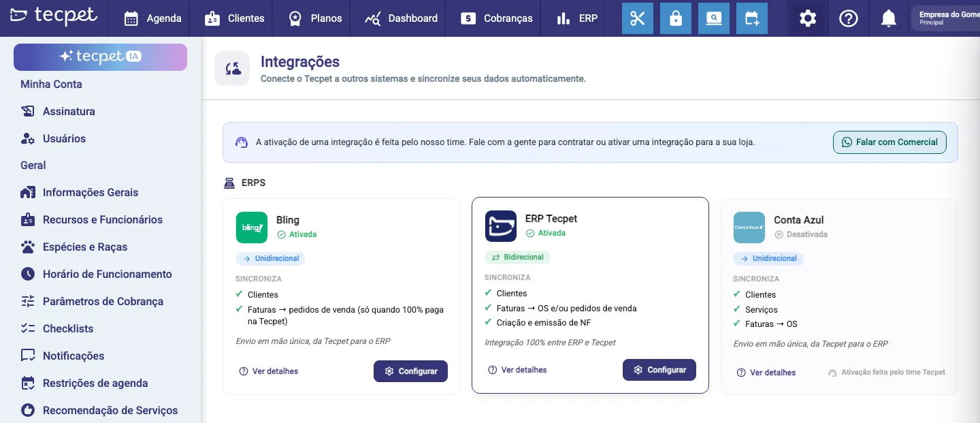Click the Assinatura sidebar icon
Viewport: 980px width, 423px height.
point(28,111)
